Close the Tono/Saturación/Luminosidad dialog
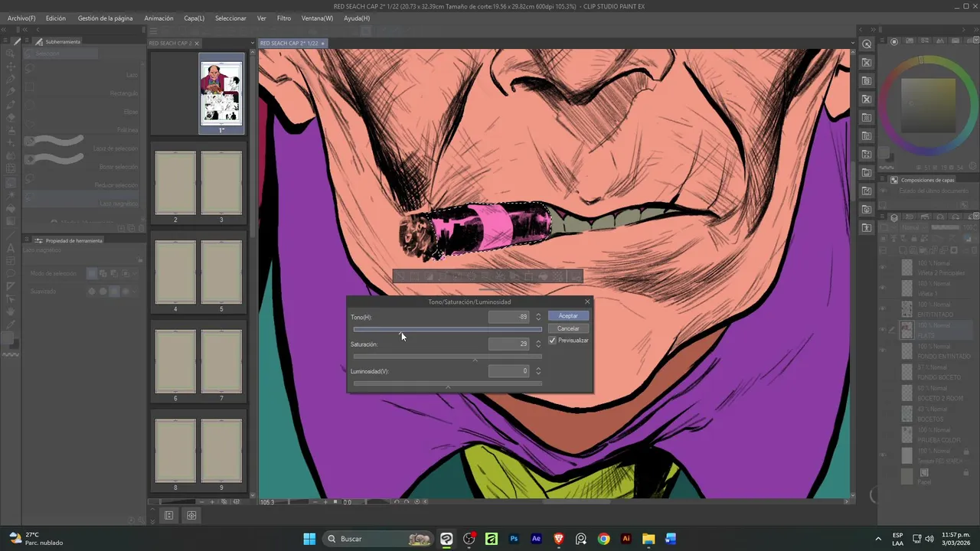This screenshot has height=551, width=980. (x=587, y=302)
